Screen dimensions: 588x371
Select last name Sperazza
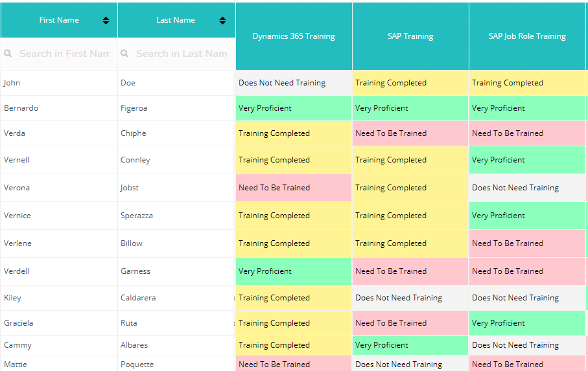click(x=137, y=216)
